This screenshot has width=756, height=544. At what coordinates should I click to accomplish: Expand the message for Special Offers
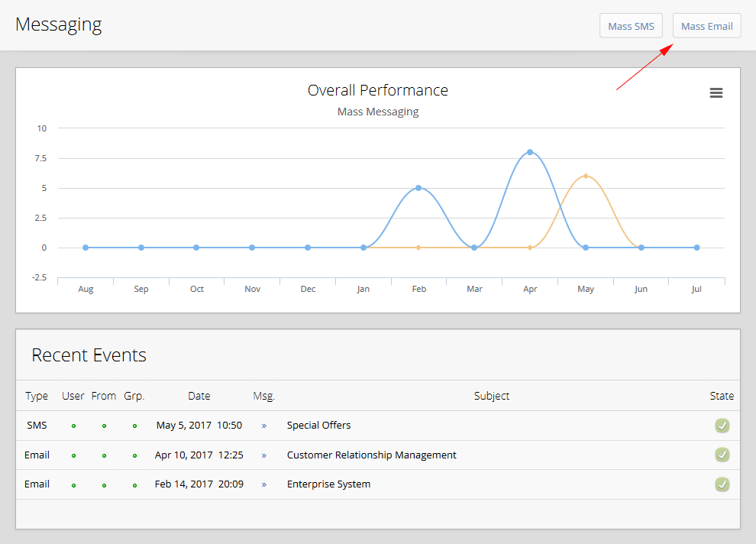click(x=263, y=426)
